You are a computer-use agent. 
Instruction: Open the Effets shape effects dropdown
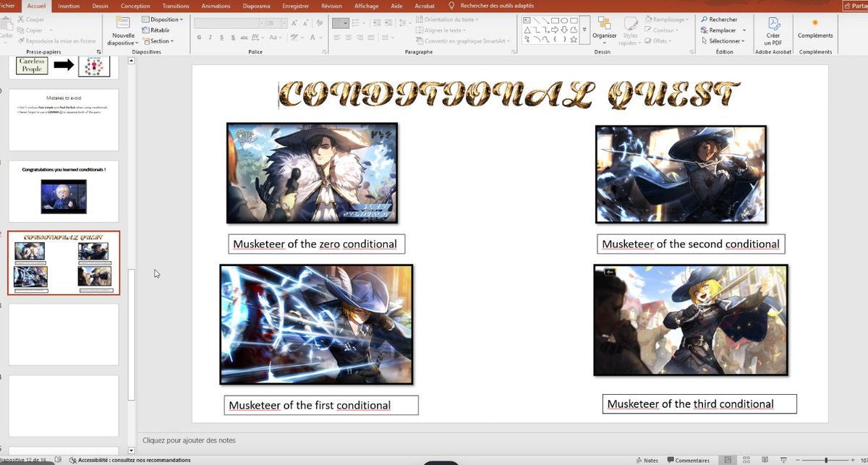(659, 41)
